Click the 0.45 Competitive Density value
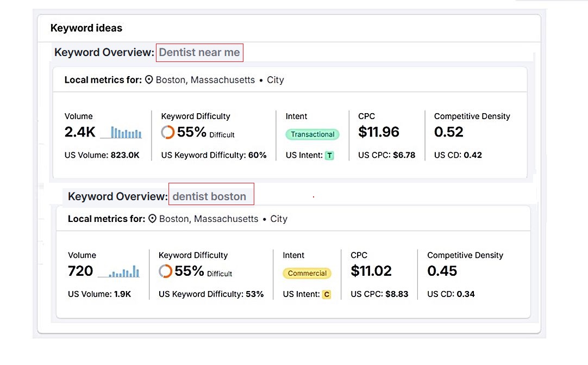This screenshot has height=365, width=588. pyautogui.click(x=442, y=271)
